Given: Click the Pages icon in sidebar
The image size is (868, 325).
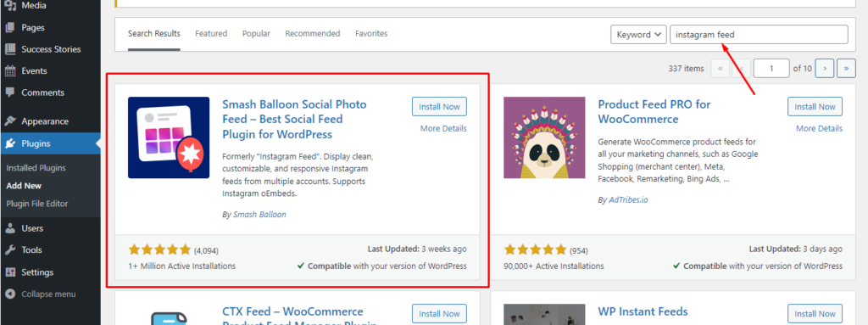Looking at the screenshot, I should coord(10,27).
